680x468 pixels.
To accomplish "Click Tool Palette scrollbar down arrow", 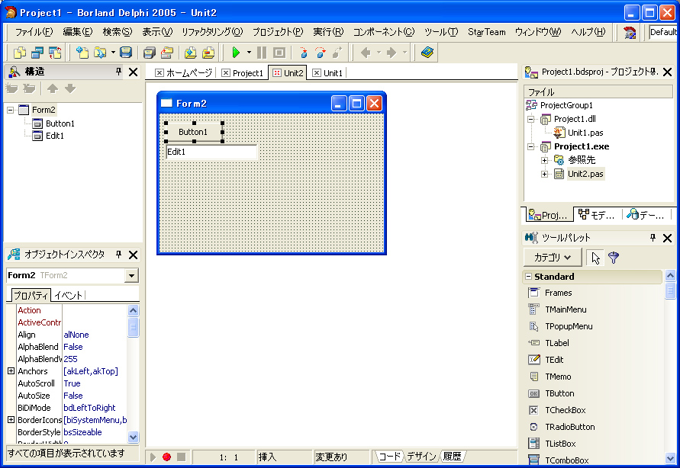I will 670,458.
